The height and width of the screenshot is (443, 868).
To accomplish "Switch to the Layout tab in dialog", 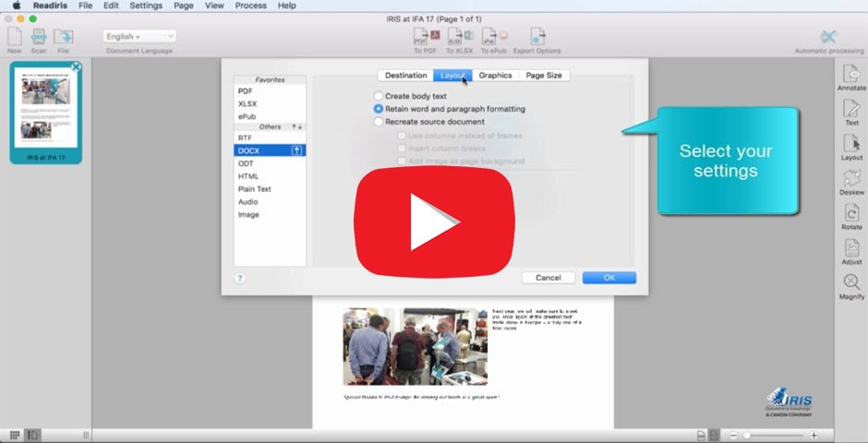I will pos(452,75).
